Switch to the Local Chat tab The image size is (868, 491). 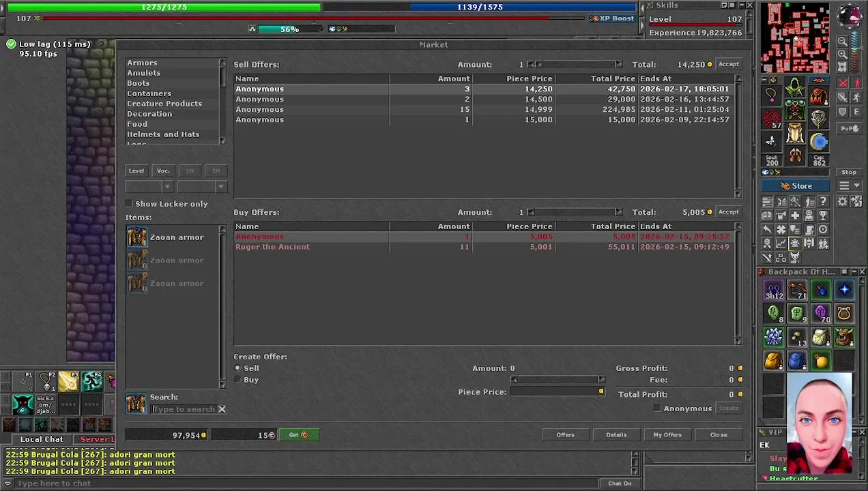click(42, 439)
